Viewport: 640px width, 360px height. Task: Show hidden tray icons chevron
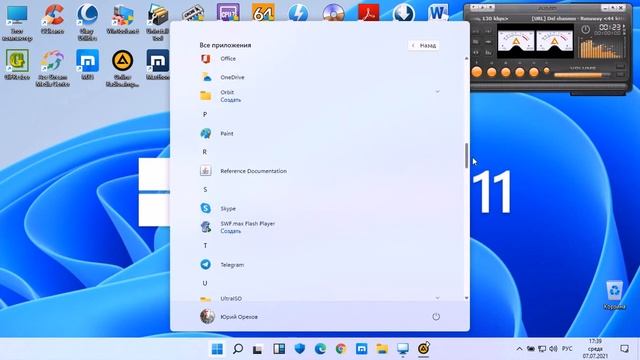[x=519, y=349]
